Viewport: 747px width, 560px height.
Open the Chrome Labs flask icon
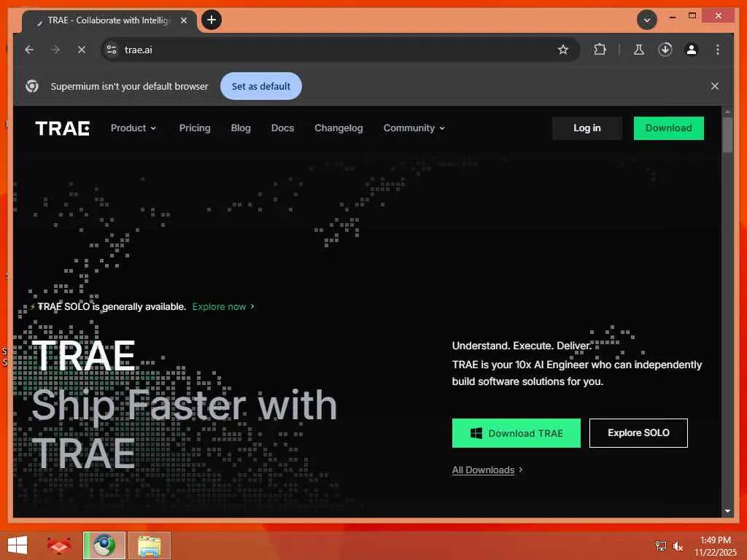(639, 50)
